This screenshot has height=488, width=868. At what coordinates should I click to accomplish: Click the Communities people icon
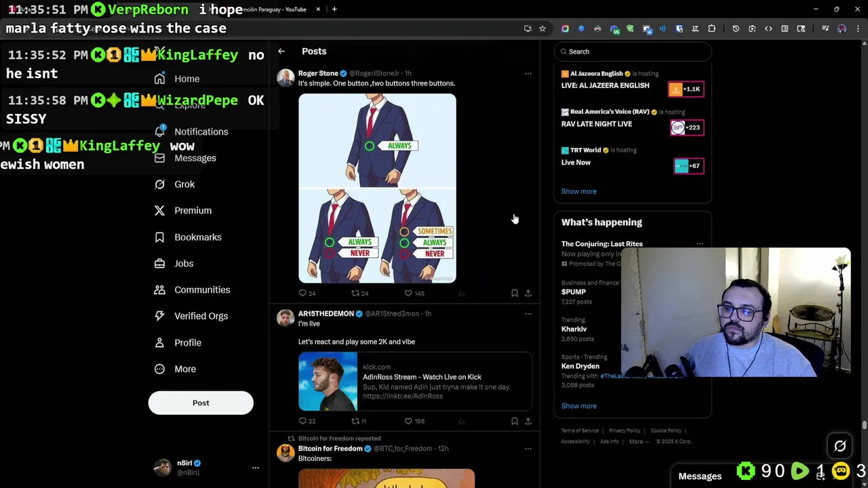coord(159,290)
